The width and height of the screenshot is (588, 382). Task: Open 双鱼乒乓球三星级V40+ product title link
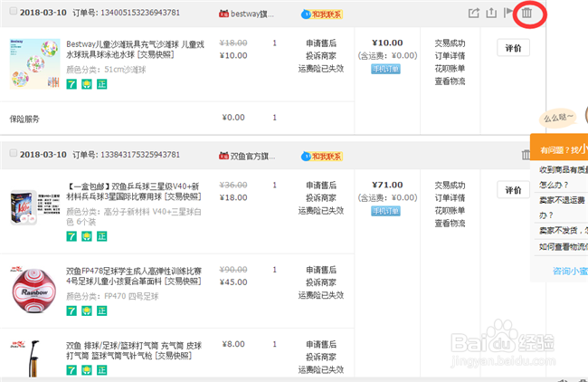(134, 191)
